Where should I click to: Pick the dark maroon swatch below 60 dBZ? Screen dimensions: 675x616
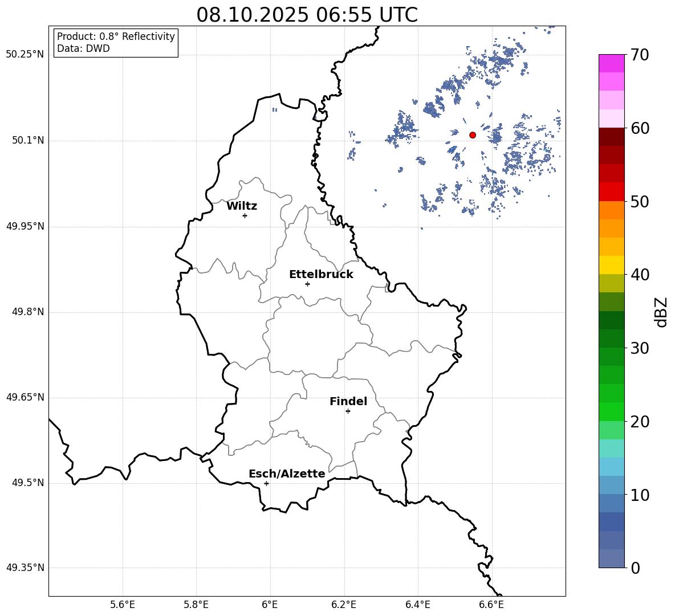point(612,136)
